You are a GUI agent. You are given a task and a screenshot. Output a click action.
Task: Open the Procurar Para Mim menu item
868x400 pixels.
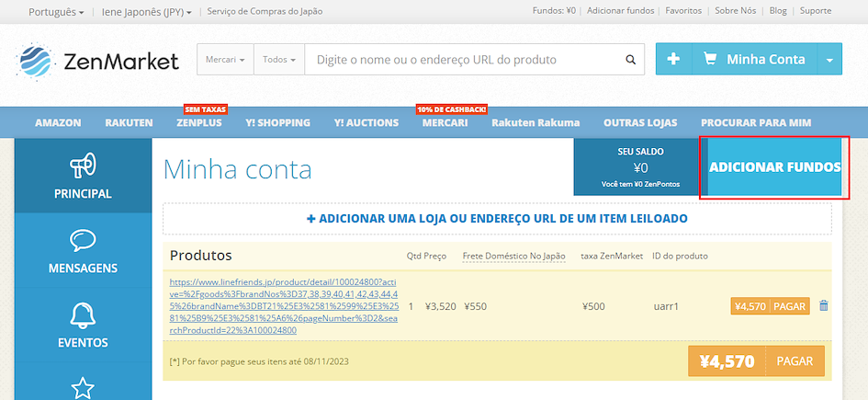point(756,123)
